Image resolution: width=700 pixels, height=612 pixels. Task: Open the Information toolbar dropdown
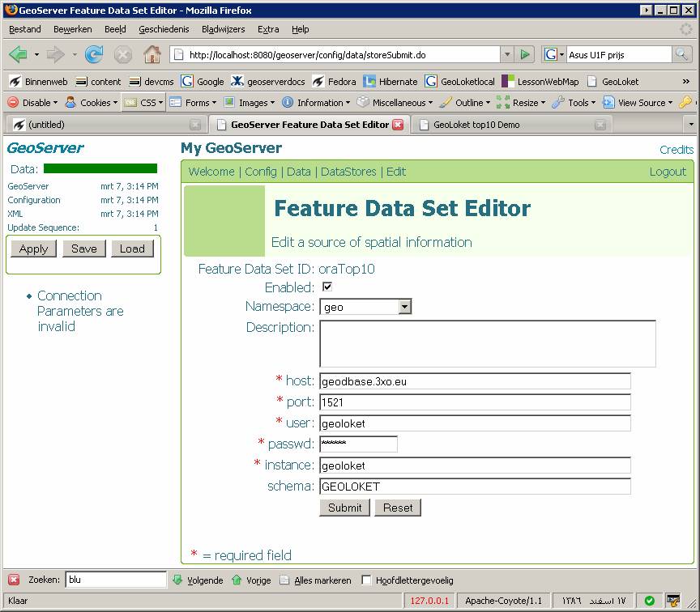click(x=316, y=103)
